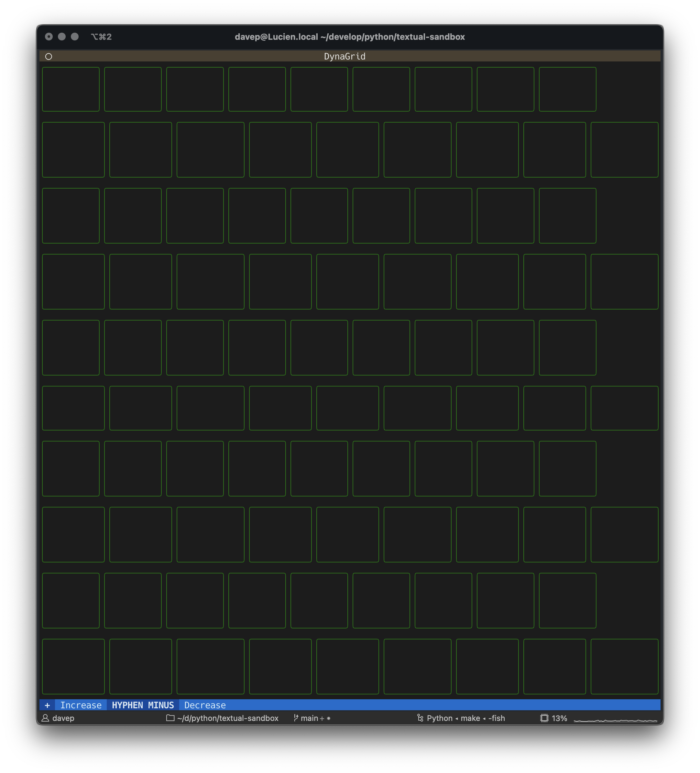Click the zoom window button

pyautogui.click(x=75, y=37)
